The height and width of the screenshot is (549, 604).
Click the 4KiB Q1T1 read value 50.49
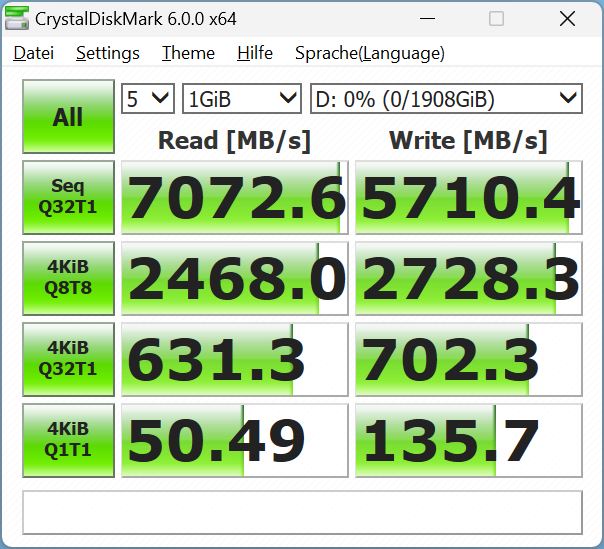[235, 441]
